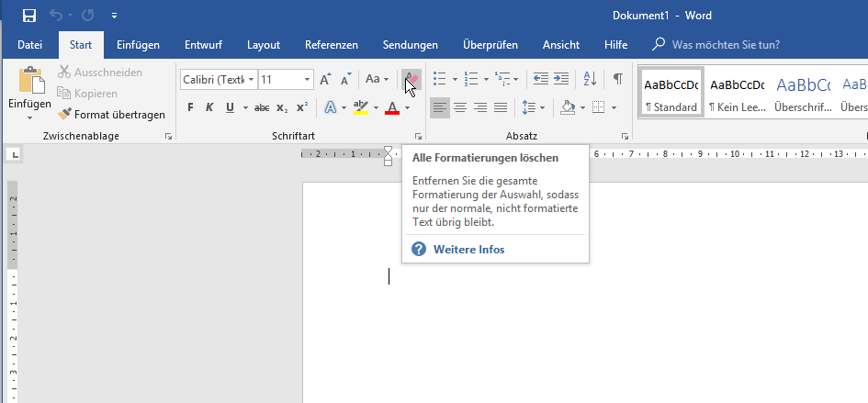The height and width of the screenshot is (403, 868).
Task: Click the Weitere Infos link in tooltip
Action: click(x=468, y=249)
